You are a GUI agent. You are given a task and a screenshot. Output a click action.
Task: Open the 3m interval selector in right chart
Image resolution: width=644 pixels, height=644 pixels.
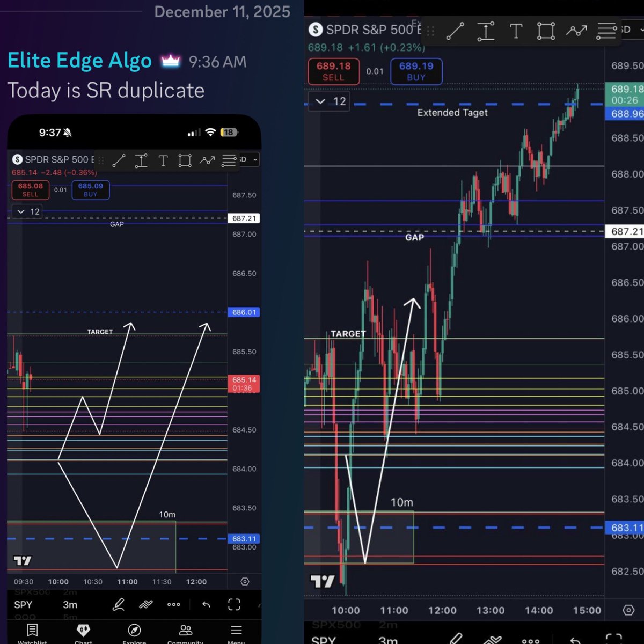tap(387, 640)
